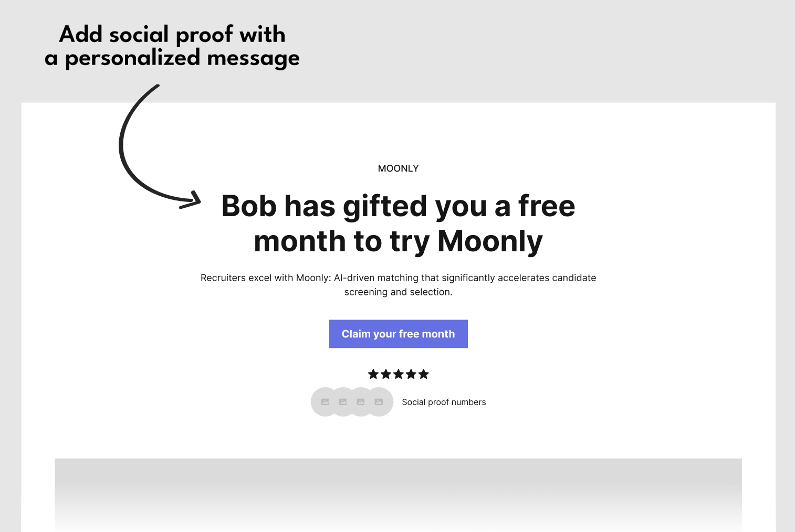Viewport: 795px width, 532px height.
Task: Click the second star in the rating row
Action: (385, 374)
